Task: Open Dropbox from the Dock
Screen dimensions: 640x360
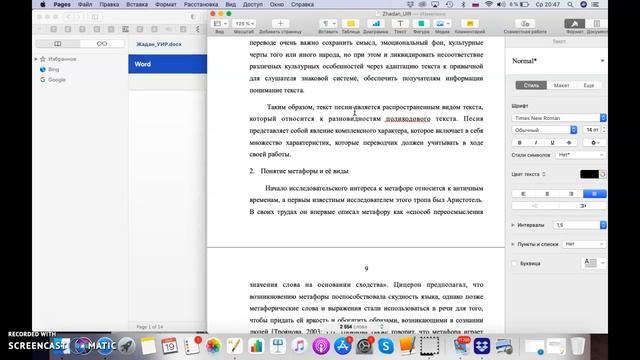Action: click(x=482, y=346)
